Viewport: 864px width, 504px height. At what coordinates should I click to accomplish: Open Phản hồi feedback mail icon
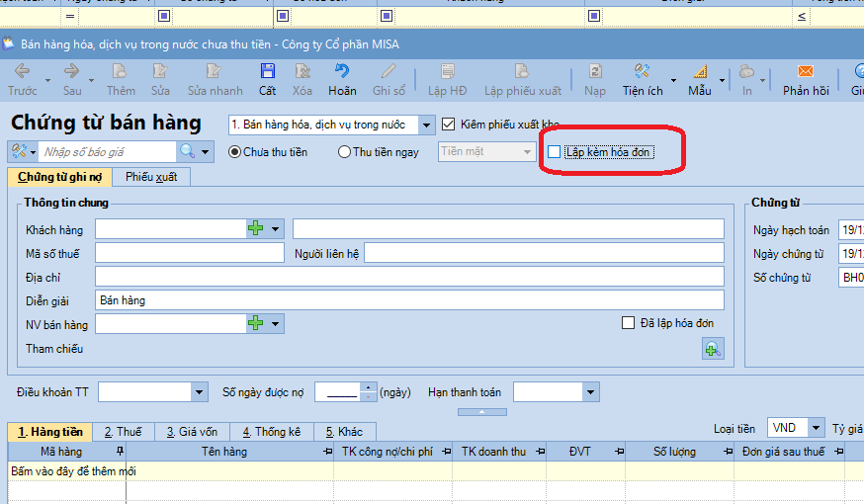pyautogui.click(x=806, y=71)
